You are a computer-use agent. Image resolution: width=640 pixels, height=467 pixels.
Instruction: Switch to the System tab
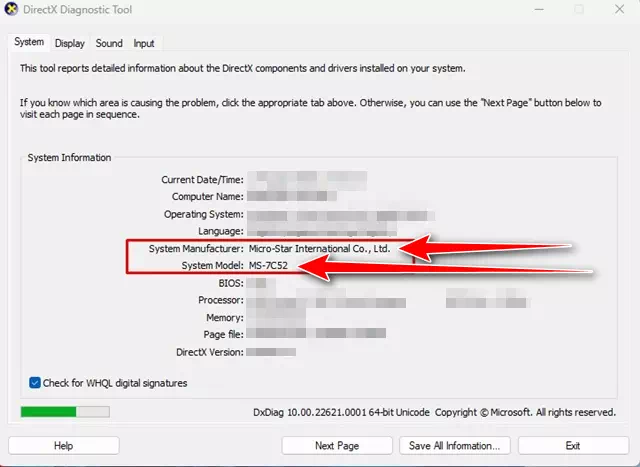(x=29, y=42)
